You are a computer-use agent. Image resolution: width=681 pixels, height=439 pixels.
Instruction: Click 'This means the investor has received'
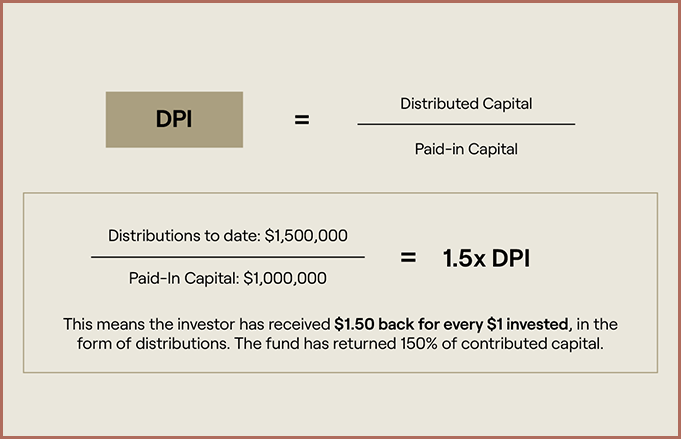tap(197, 323)
